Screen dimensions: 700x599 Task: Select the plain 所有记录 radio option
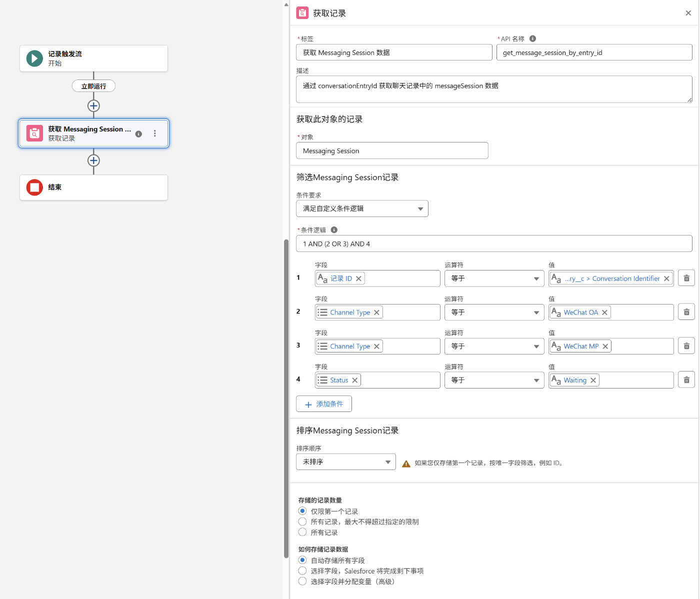pyautogui.click(x=302, y=532)
